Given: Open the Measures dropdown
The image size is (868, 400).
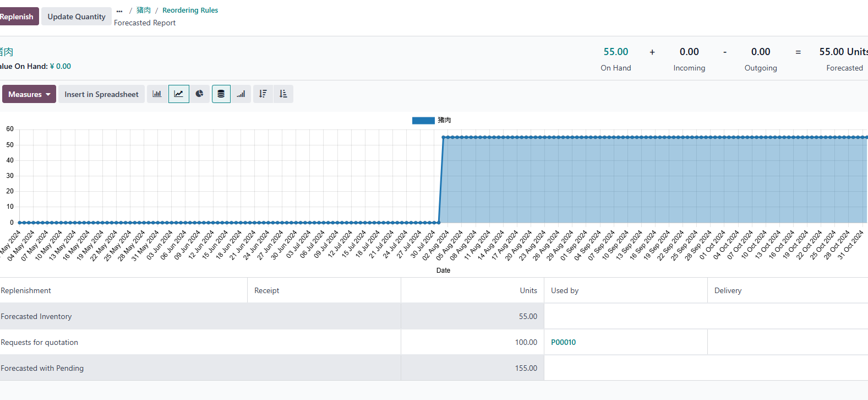Looking at the screenshot, I should [29, 94].
